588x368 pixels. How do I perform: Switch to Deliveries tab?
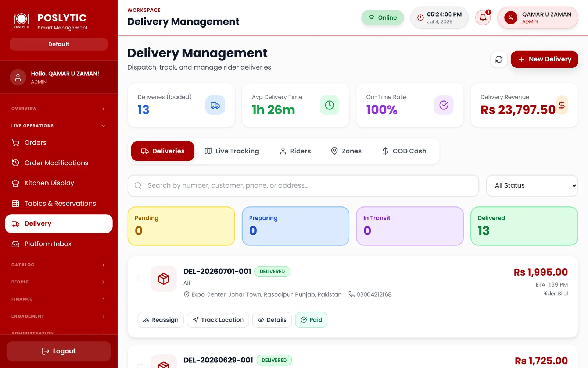[x=162, y=151]
